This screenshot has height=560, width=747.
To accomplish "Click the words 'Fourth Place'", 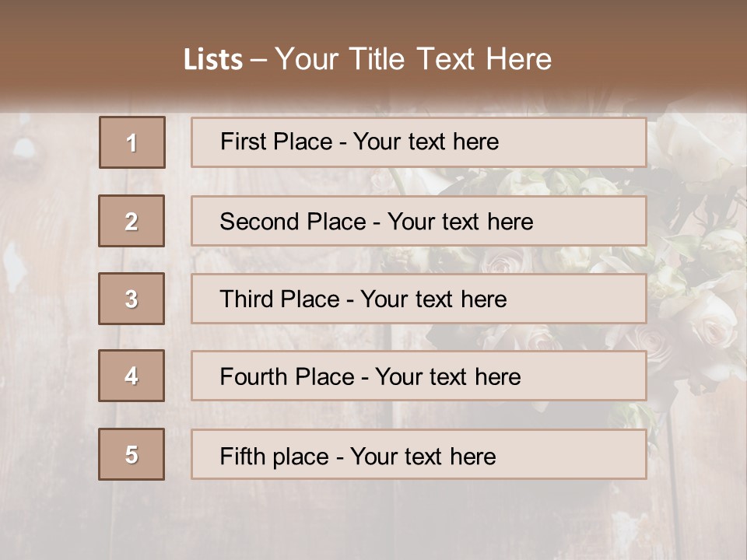I will [287, 376].
